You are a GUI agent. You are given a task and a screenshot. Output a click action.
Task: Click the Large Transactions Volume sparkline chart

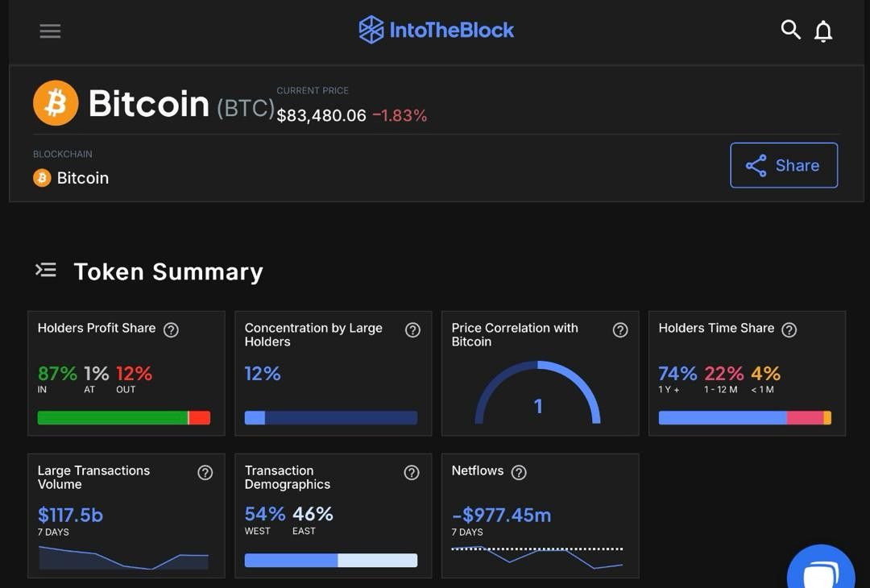pyautogui.click(x=123, y=557)
